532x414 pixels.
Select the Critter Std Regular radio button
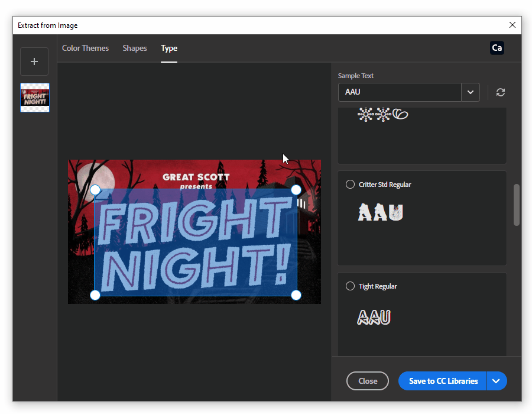(350, 185)
